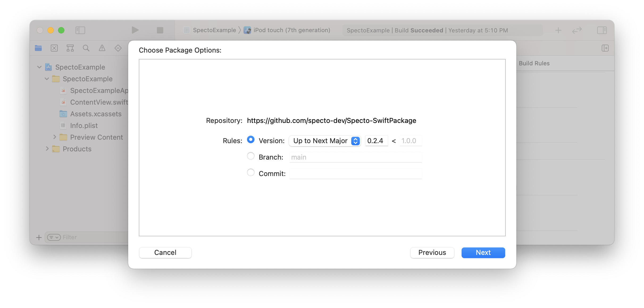The width and height of the screenshot is (644, 308).
Task: Click the Commit hash input field
Action: [x=356, y=174]
